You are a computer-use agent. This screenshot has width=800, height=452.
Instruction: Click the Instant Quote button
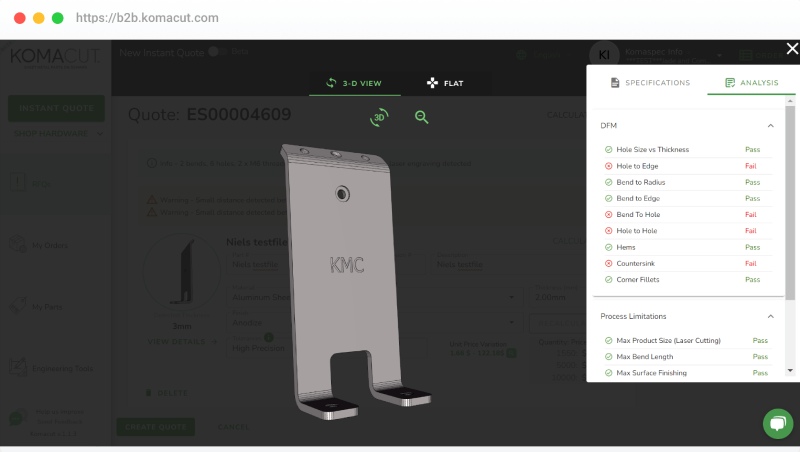click(56, 108)
